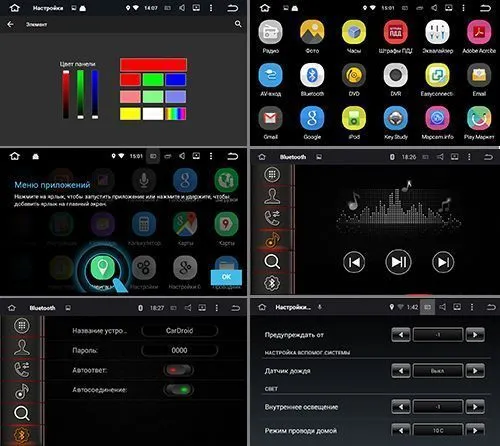Click OK on Меню приложений tutorial
The width and height of the screenshot is (500, 446).
coord(226,277)
